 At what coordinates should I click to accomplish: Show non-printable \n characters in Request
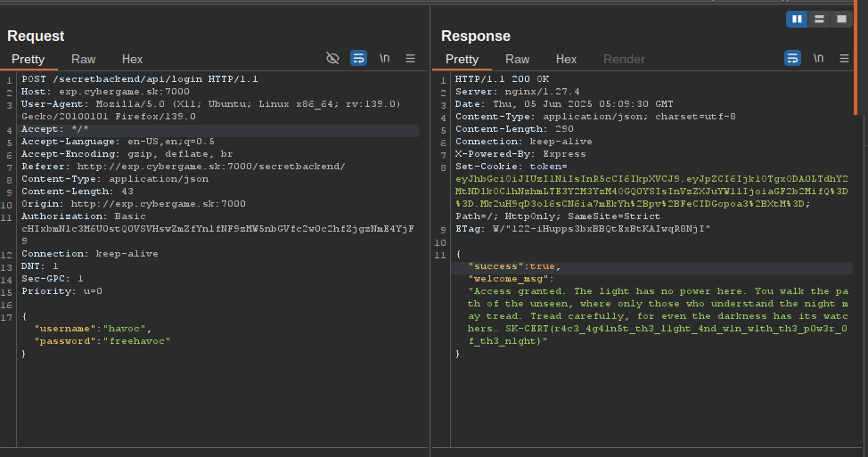(385, 59)
